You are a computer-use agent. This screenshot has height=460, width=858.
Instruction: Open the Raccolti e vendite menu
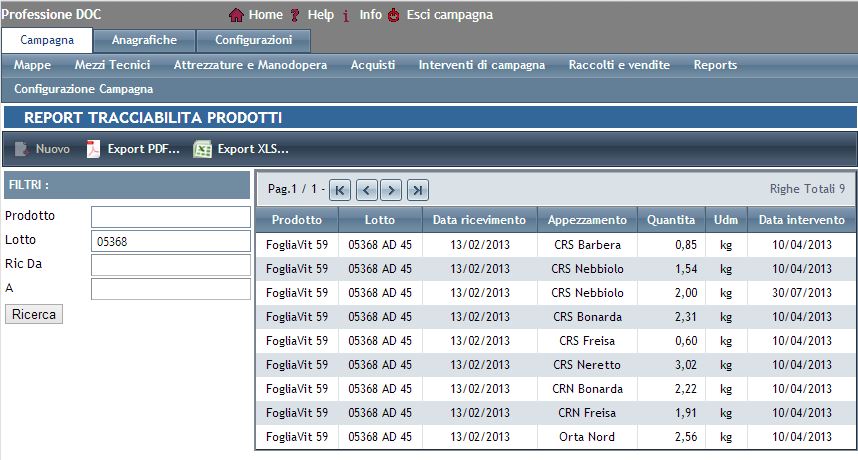(619, 65)
